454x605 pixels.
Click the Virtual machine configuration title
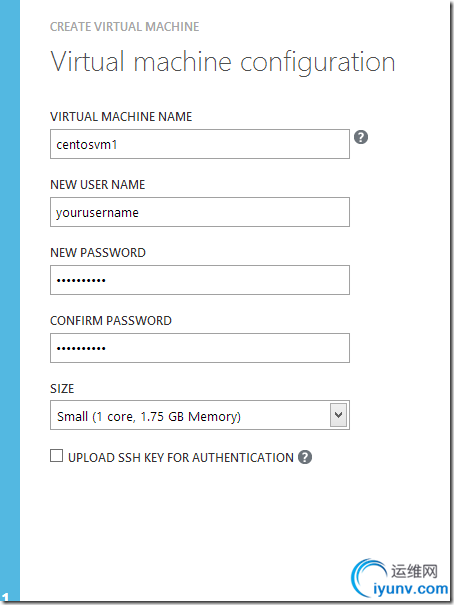(x=223, y=62)
